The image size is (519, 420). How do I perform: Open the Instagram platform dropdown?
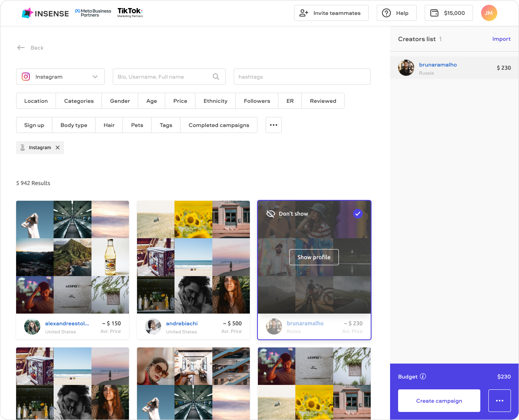pos(60,77)
